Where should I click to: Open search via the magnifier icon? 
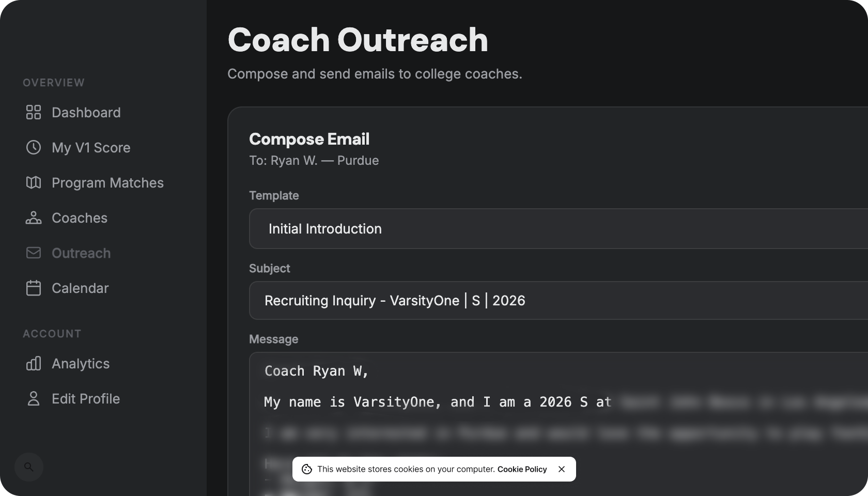tap(29, 467)
